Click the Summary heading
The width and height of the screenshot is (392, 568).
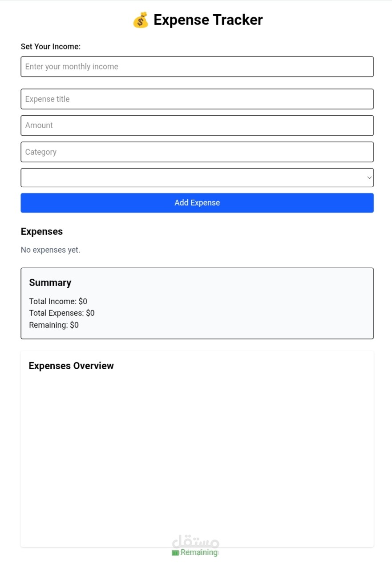tap(50, 283)
